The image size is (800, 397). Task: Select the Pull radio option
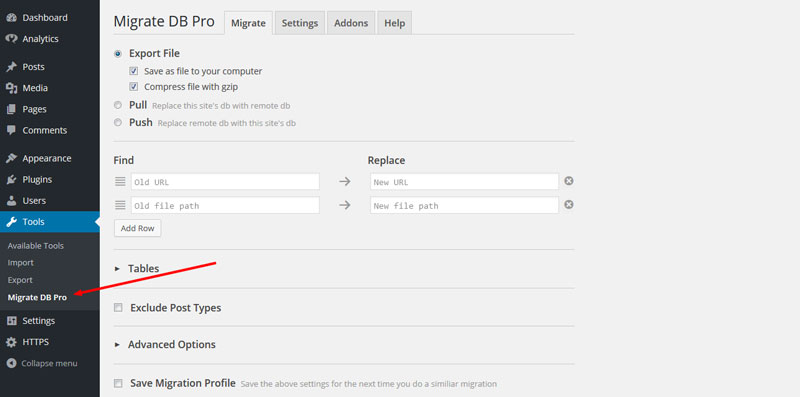pos(118,105)
